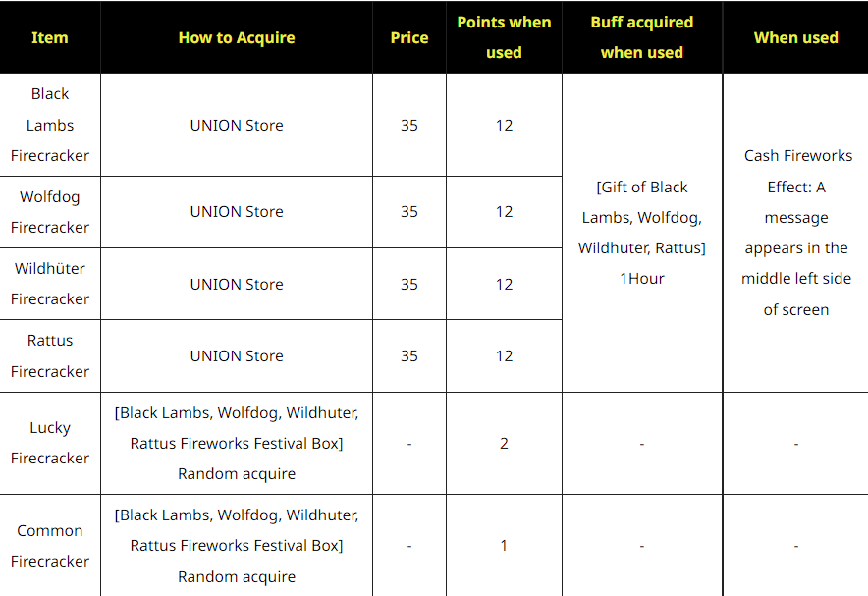Select the "When used" column header
This screenshot has height=596, width=868.
(x=795, y=37)
